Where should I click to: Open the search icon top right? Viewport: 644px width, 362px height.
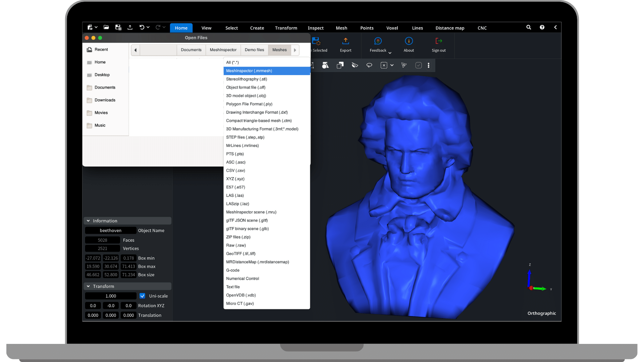point(529,27)
